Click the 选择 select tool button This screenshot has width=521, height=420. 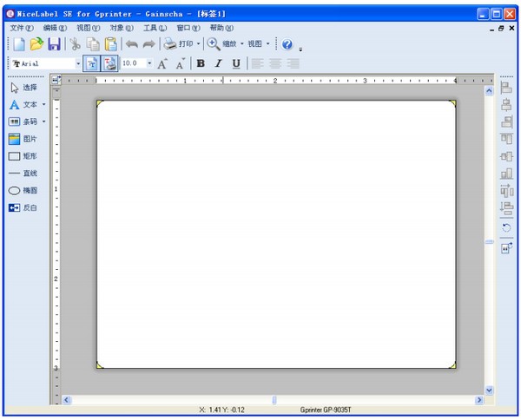[x=23, y=88]
